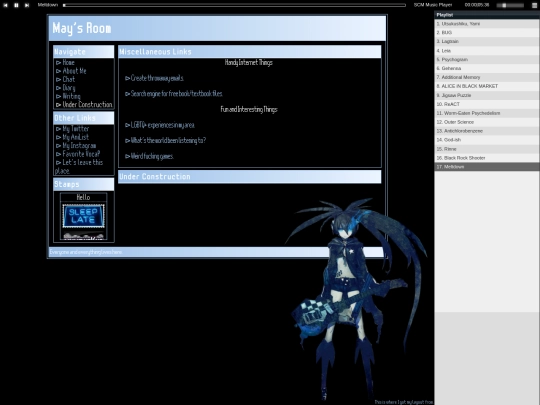Screen dimensions: 540x405
Task: Visit the My Instagram link
Action: (79, 146)
